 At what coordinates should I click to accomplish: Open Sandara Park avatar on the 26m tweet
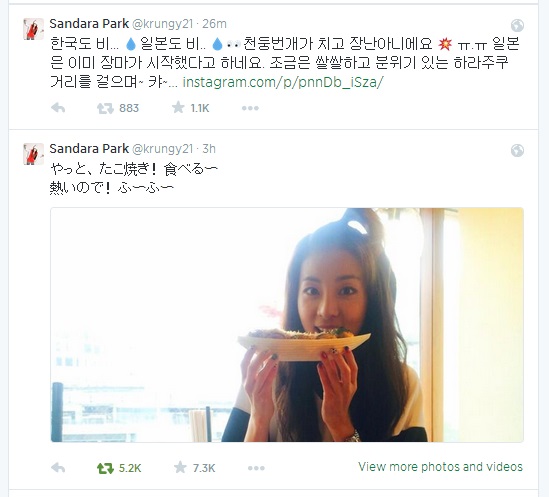point(33,29)
